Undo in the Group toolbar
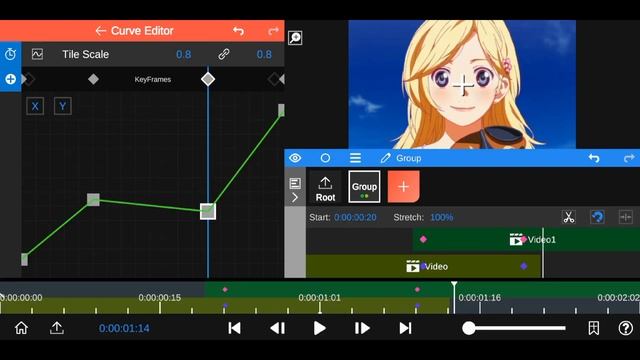 594,158
